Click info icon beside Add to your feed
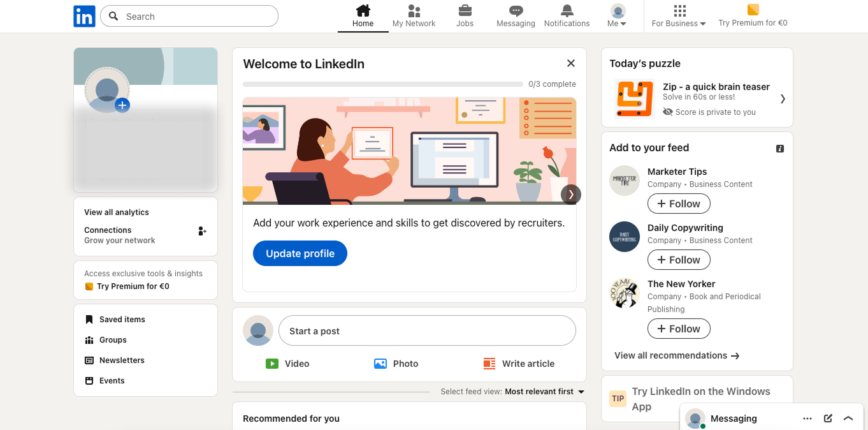 point(780,149)
